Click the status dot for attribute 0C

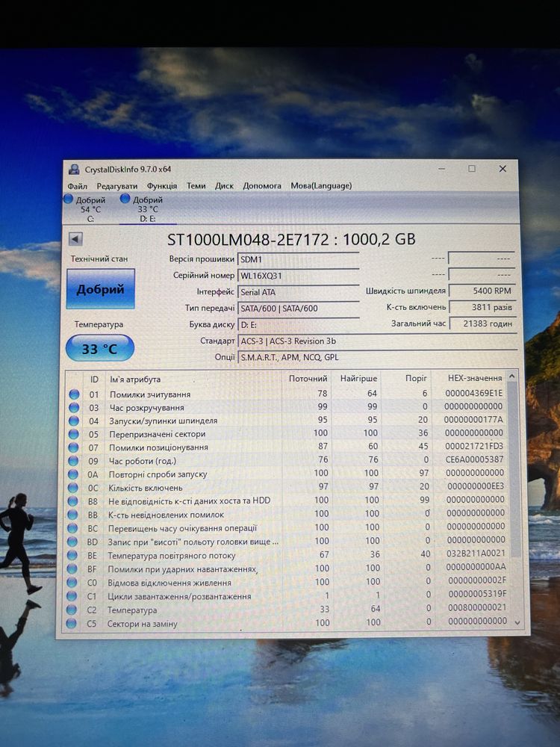coord(72,488)
